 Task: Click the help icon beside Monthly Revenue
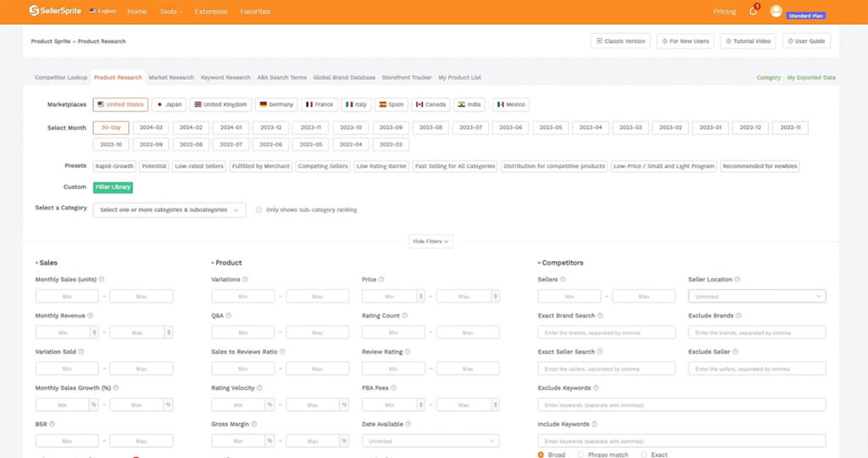[x=90, y=316]
